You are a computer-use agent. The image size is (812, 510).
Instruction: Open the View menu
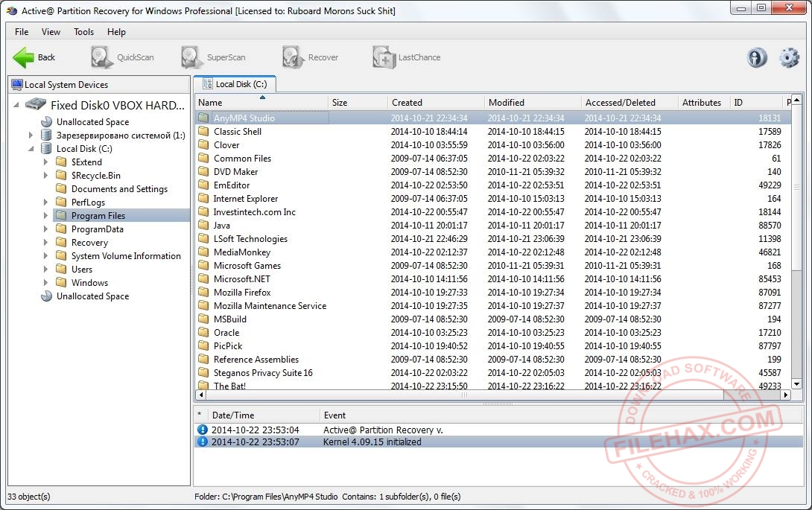coord(51,32)
